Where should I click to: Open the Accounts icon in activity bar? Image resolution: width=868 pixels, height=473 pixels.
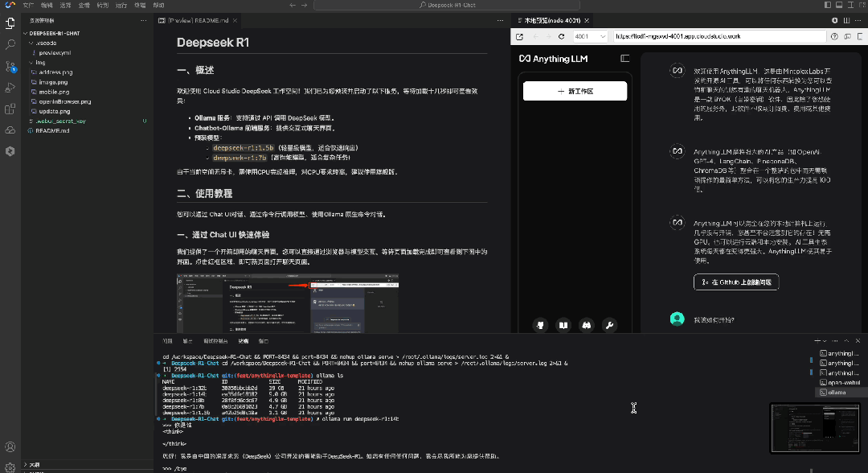tap(10, 447)
